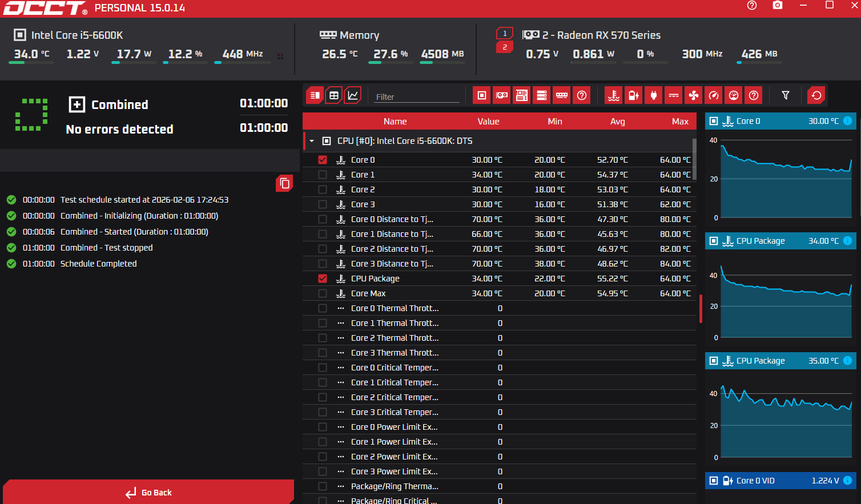Image resolution: width=861 pixels, height=504 pixels.
Task: Select GPU number 1 in the GPU selector
Action: (505, 34)
